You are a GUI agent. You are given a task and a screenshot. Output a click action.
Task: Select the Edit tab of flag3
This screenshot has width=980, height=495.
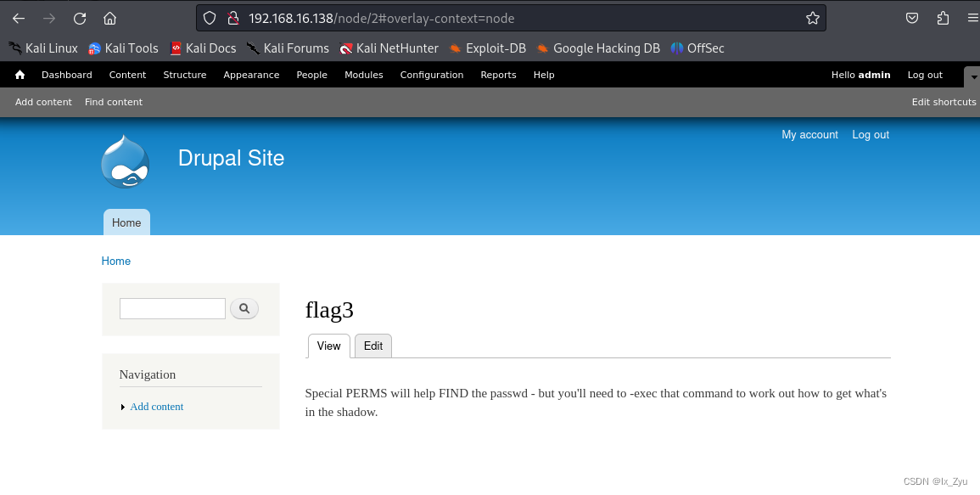[x=373, y=346]
